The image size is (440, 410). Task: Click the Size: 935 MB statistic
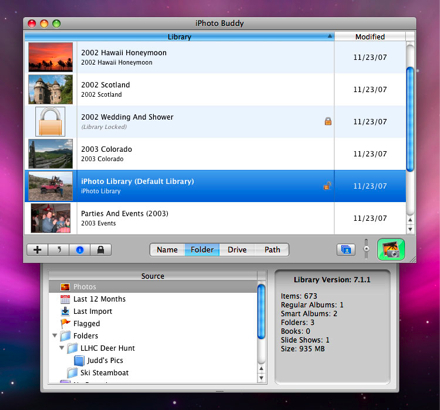(303, 349)
